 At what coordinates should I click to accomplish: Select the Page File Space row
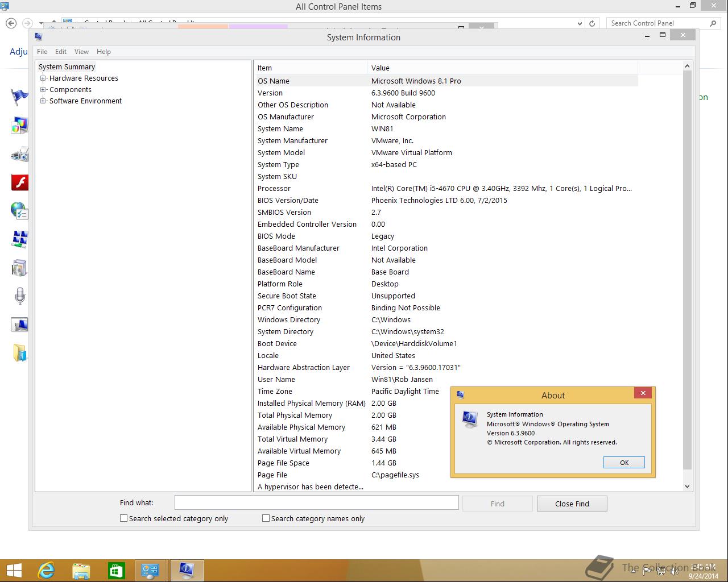coord(446,463)
